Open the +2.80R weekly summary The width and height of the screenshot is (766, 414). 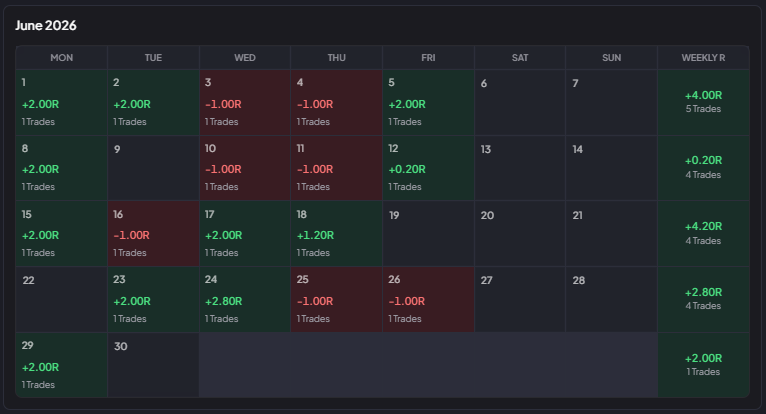[703, 300]
